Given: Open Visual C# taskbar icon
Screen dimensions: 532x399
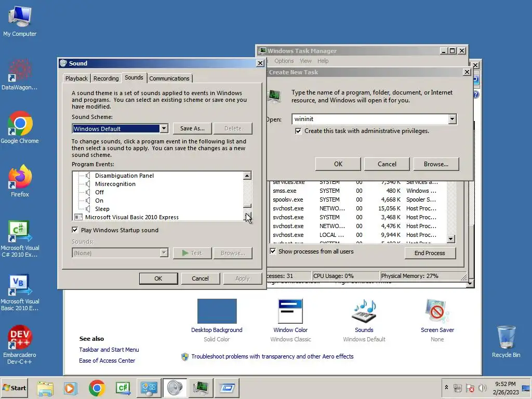Looking at the screenshot, I should tap(123, 388).
